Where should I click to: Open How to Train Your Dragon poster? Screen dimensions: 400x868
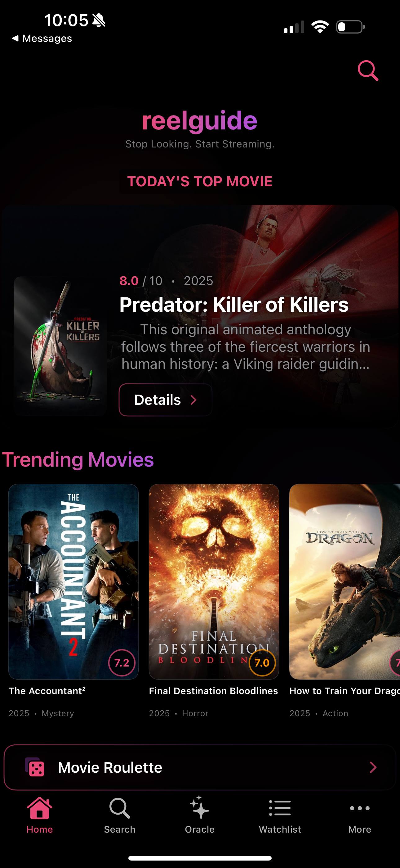pyautogui.click(x=344, y=581)
